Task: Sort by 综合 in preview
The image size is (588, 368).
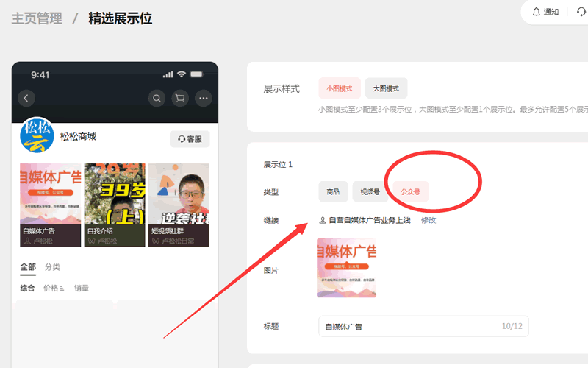Action: tap(27, 288)
